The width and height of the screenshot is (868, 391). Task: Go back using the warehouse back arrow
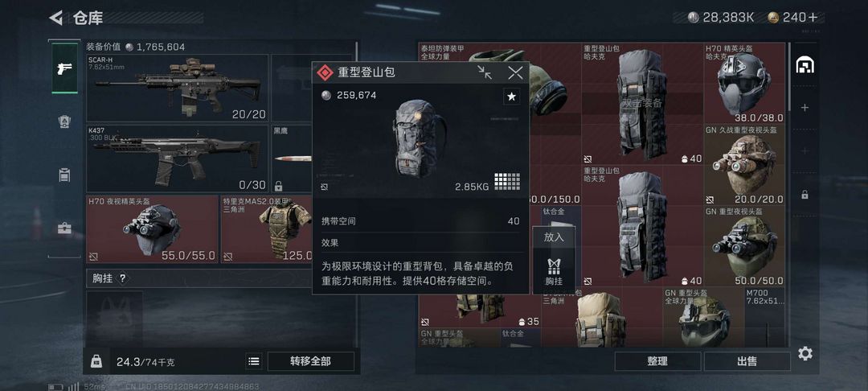[x=55, y=18]
